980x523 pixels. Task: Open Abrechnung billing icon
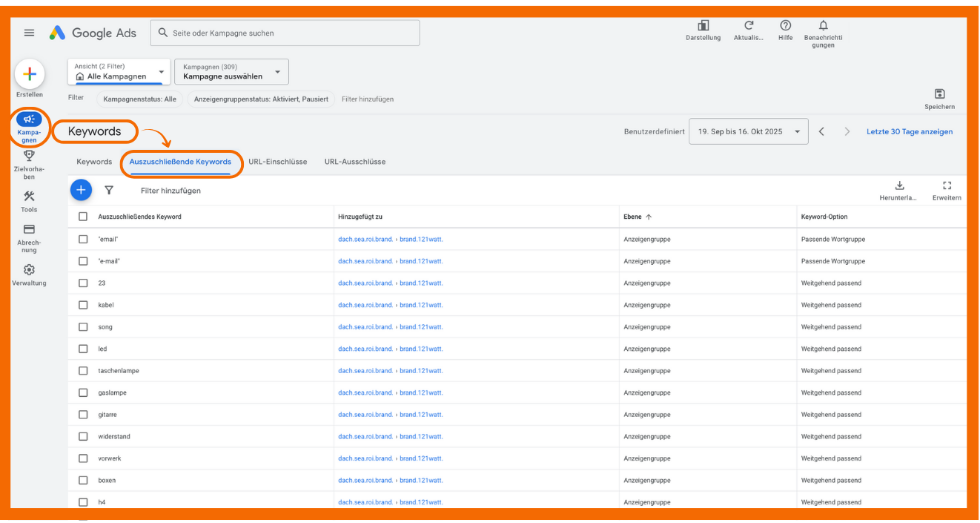point(29,230)
